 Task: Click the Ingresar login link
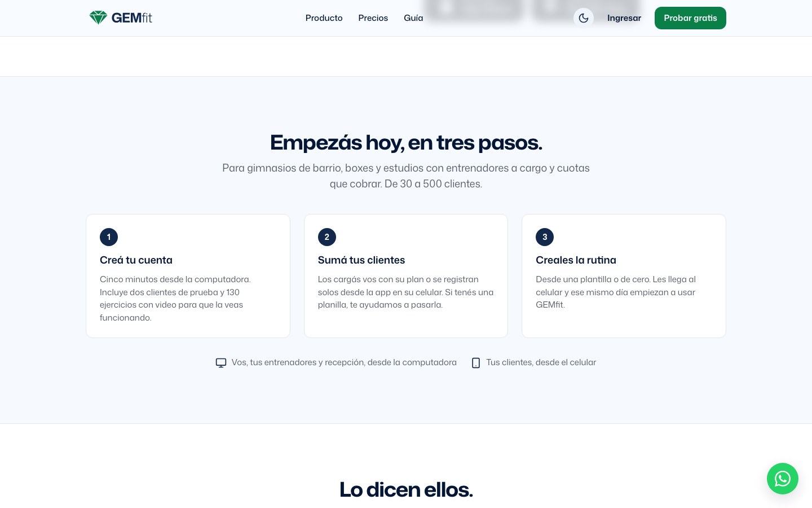tap(624, 18)
